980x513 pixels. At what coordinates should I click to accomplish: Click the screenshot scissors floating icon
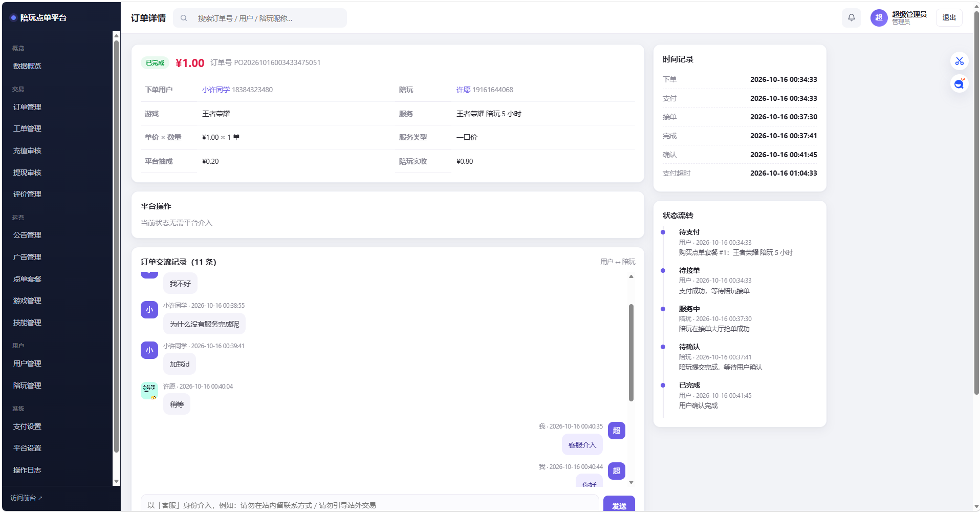959,61
